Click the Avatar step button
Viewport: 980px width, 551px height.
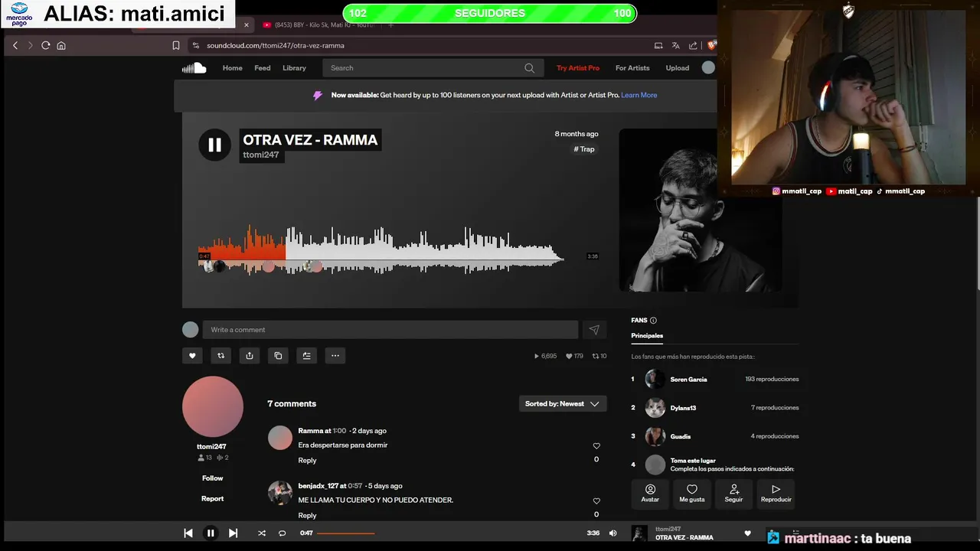650,494
